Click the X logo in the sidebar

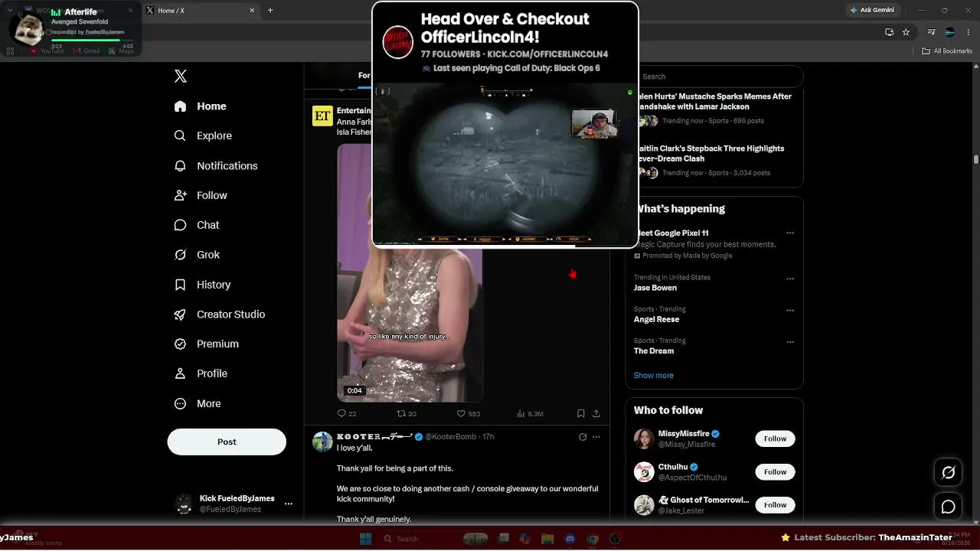point(181,76)
